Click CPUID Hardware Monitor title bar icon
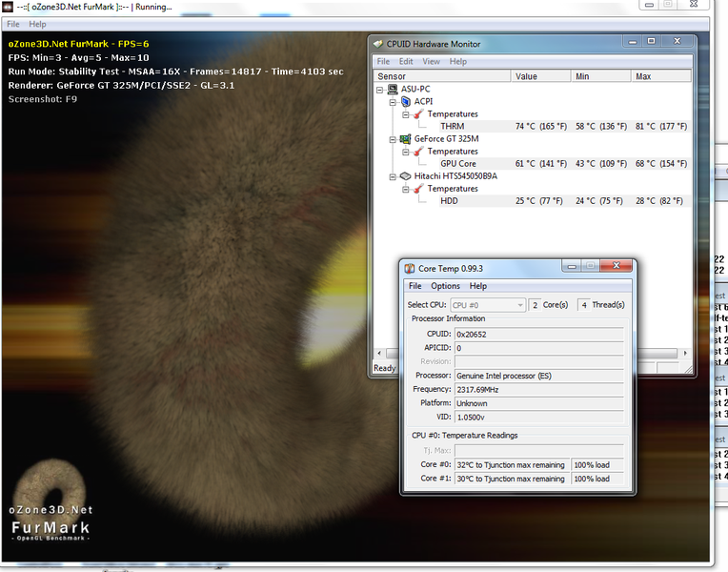Image resolution: width=728 pixels, height=572 pixels. tap(378, 44)
